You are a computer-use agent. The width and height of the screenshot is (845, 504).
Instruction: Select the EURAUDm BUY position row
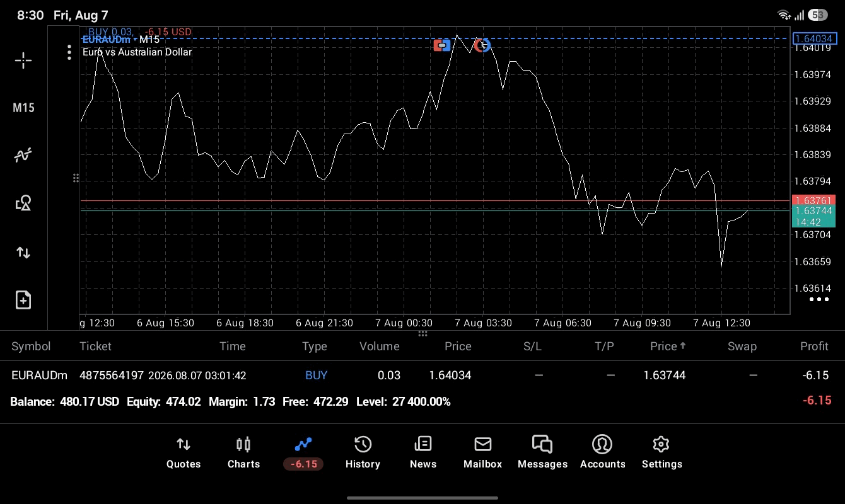[x=422, y=375]
